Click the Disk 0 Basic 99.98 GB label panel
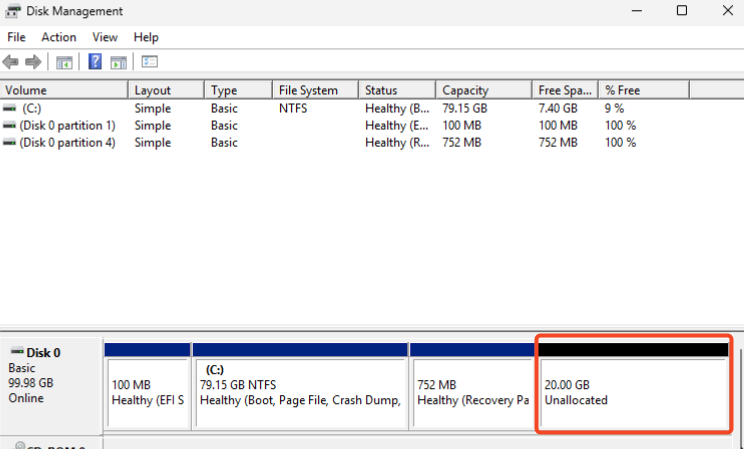 tap(51, 384)
